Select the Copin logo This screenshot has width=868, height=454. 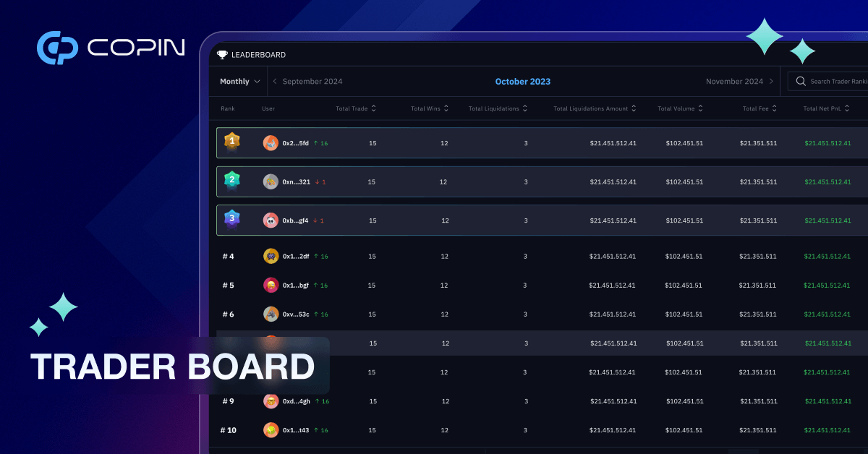109,47
